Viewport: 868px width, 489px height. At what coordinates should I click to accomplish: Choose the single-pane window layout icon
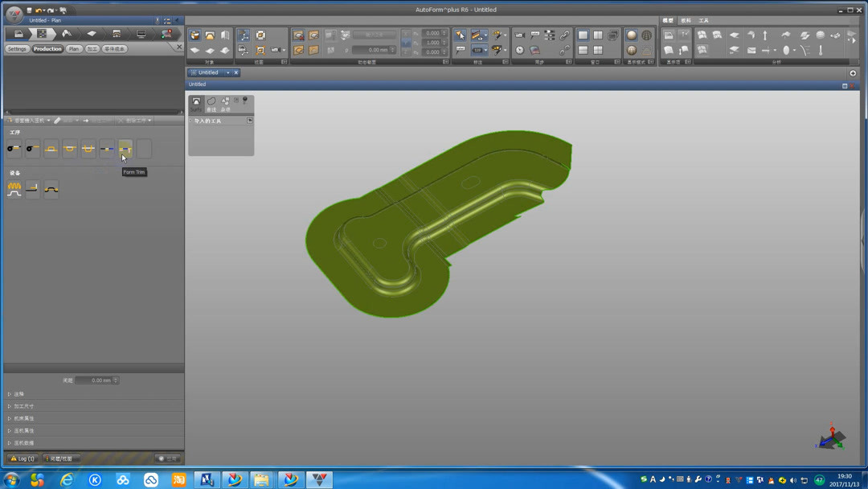click(x=583, y=35)
